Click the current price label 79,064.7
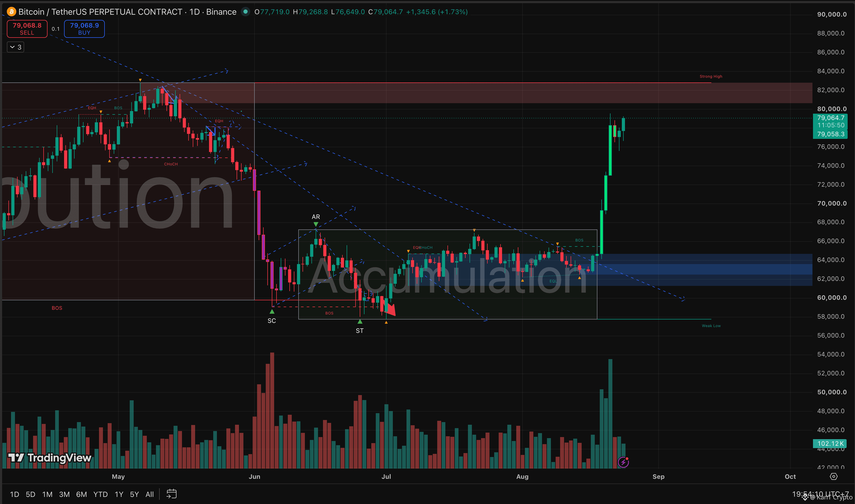855x504 pixels. pyautogui.click(x=831, y=118)
